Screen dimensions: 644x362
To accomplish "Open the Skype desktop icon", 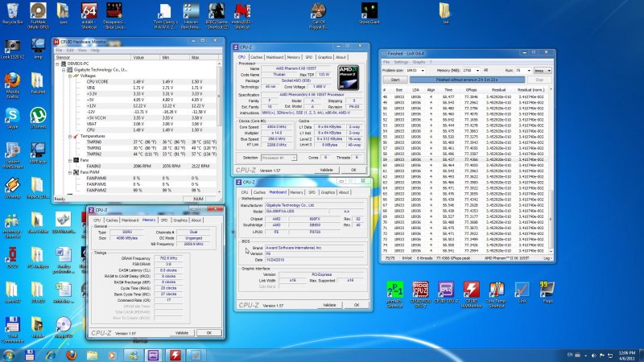I will point(12,117).
